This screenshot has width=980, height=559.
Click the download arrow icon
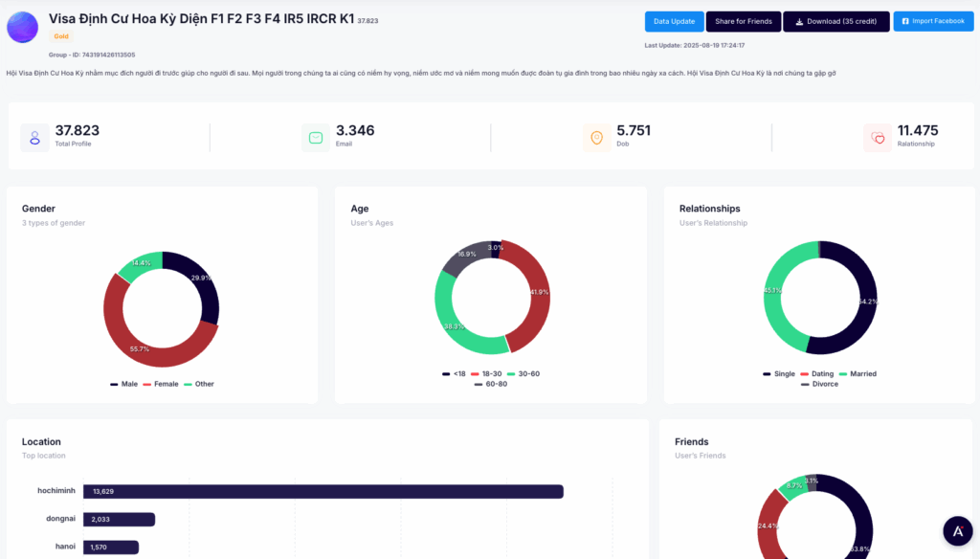[x=800, y=21]
